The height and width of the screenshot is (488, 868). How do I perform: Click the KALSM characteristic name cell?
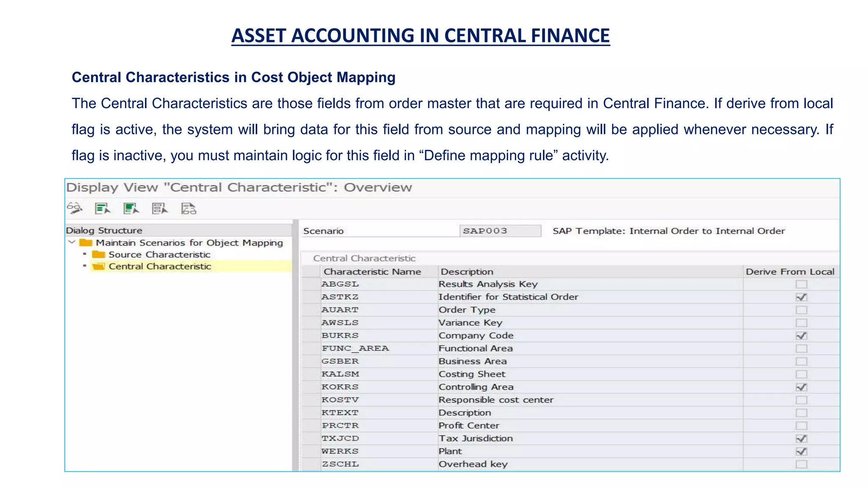click(x=379, y=374)
